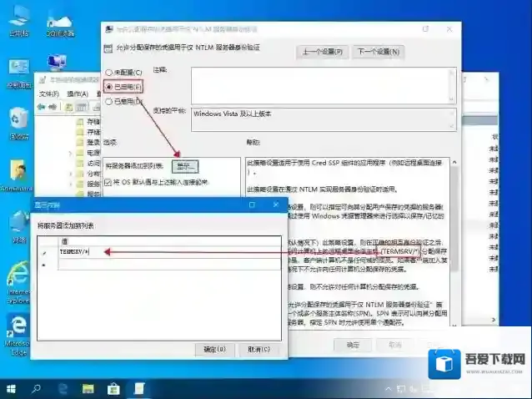The width and height of the screenshot is (532, 399).
Task: Open the Control Panel desktop icon
Action: [19, 73]
